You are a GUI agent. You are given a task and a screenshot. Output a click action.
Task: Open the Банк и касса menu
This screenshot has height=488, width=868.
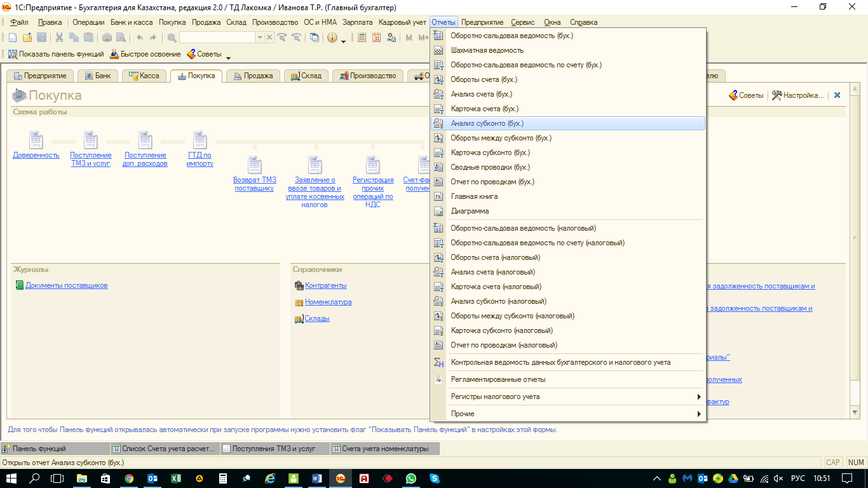coord(132,22)
